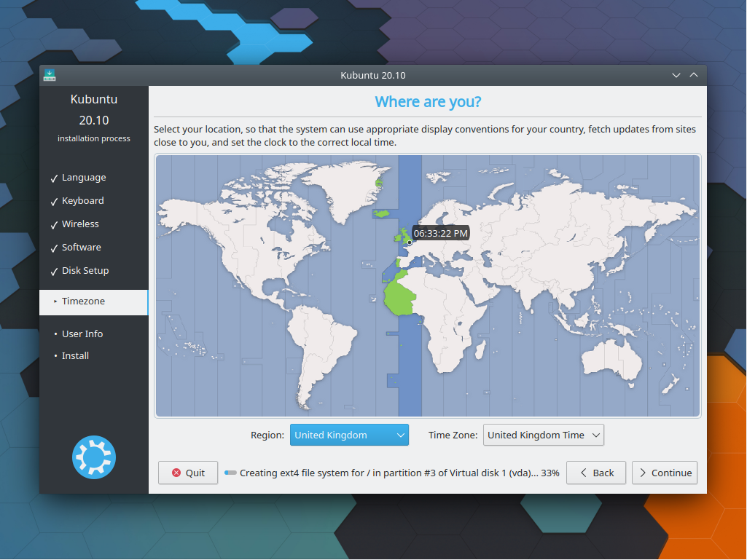
Task: Select the Keyboard step in the sidebar
Action: (83, 201)
